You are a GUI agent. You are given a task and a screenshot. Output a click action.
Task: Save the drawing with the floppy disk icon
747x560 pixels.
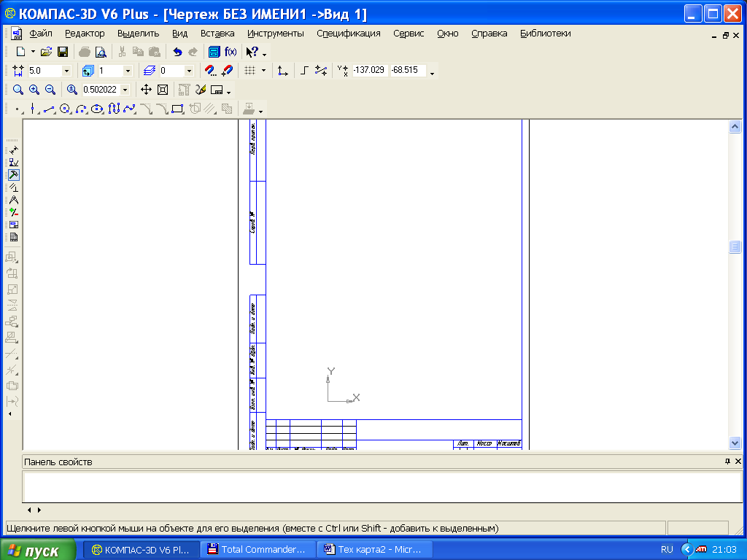tap(63, 52)
